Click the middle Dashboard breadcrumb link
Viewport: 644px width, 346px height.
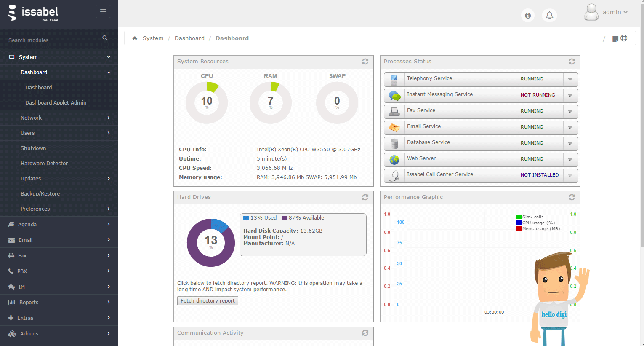click(x=189, y=38)
